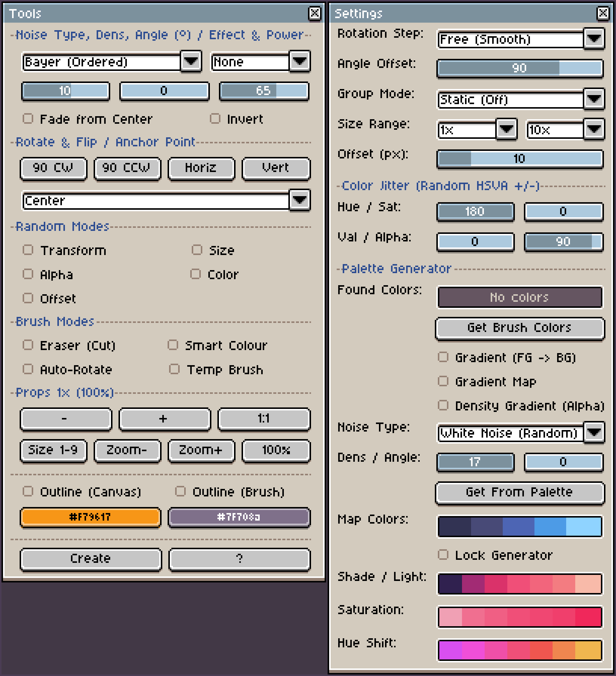Select the Map Colors blue palette strip
Image resolution: width=616 pixels, height=676 pixels.
pyautogui.click(x=519, y=526)
